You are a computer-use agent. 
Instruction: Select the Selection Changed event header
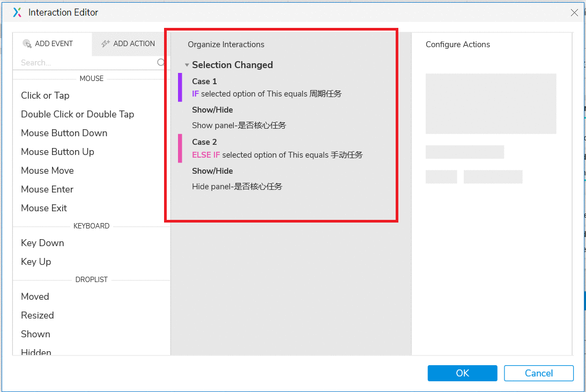tap(233, 65)
